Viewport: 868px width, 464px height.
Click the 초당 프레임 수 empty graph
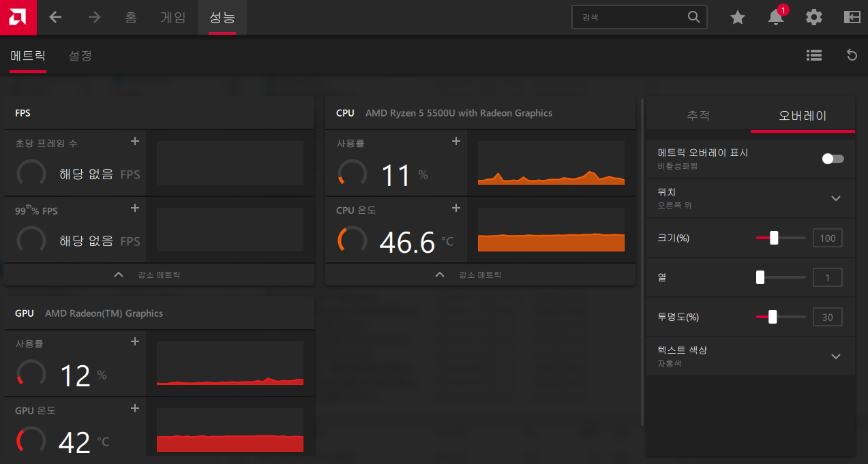(x=230, y=163)
